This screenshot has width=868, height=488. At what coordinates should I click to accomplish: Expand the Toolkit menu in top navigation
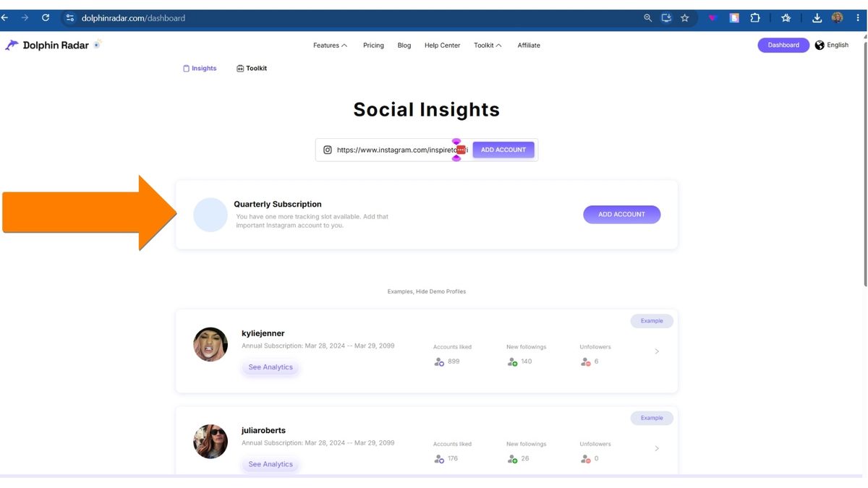tap(488, 45)
